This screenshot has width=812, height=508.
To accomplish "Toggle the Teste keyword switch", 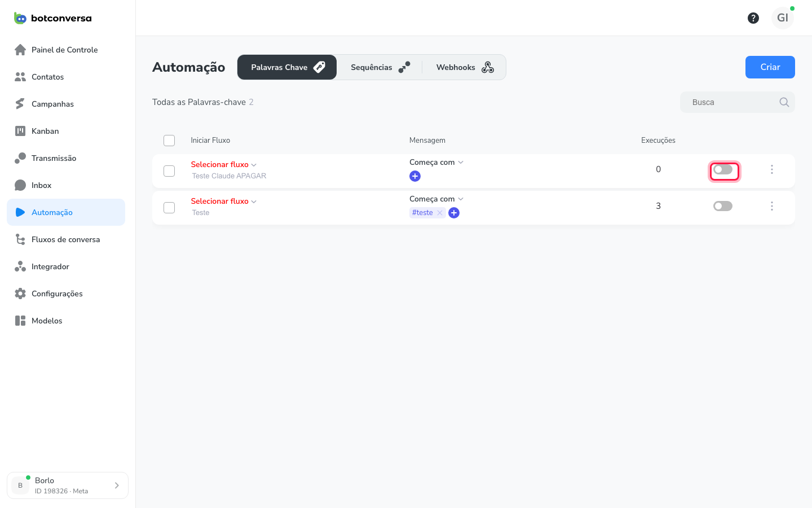I will click(723, 206).
